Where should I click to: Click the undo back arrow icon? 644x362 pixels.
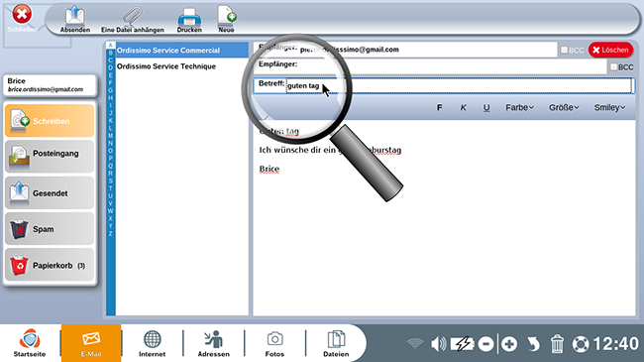(533, 344)
